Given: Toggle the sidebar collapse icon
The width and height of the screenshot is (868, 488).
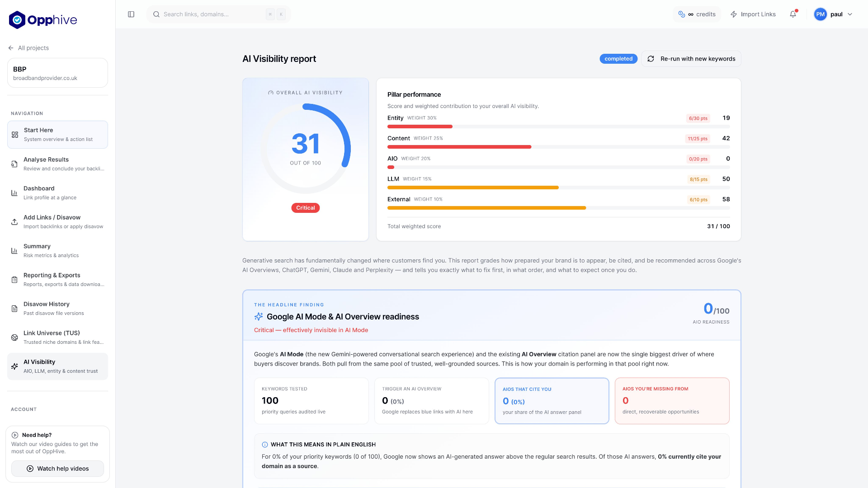Looking at the screenshot, I should pyautogui.click(x=131, y=14).
